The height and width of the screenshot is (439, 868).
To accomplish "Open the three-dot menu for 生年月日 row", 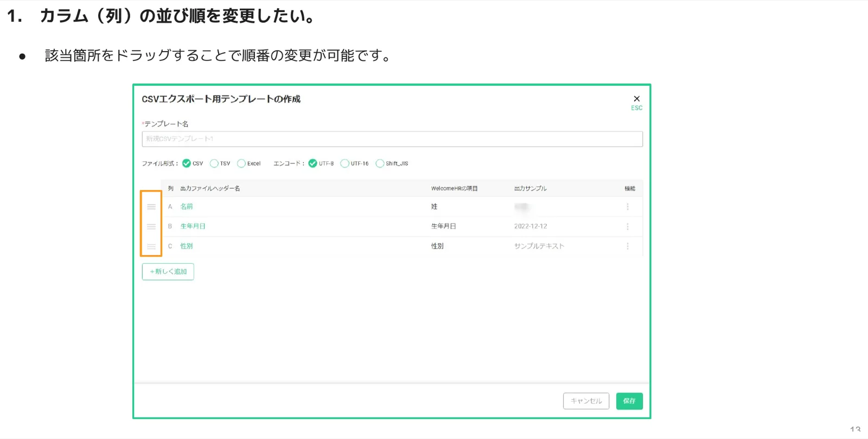I will pyautogui.click(x=628, y=227).
